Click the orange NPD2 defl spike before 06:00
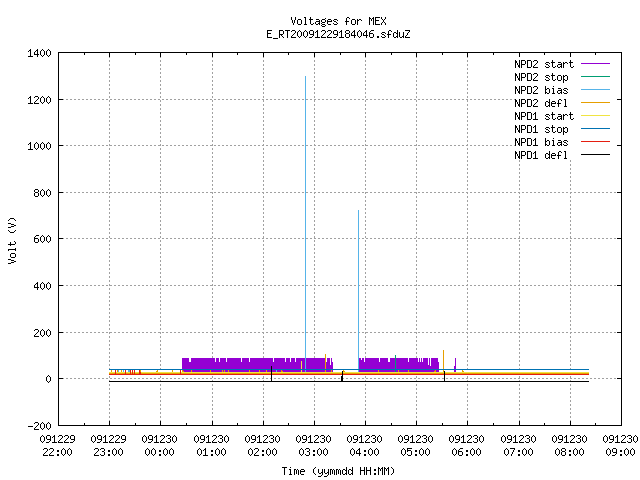This screenshot has width=640, height=480. [443, 360]
